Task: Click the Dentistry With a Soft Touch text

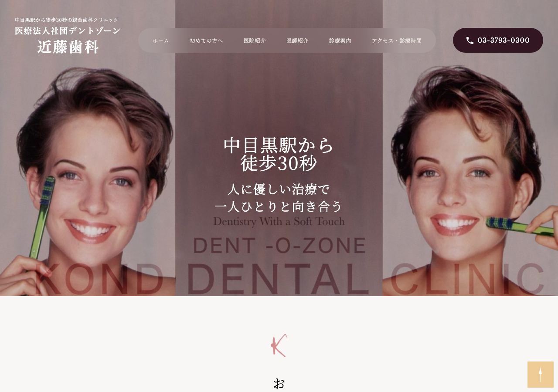Action: click(279, 221)
